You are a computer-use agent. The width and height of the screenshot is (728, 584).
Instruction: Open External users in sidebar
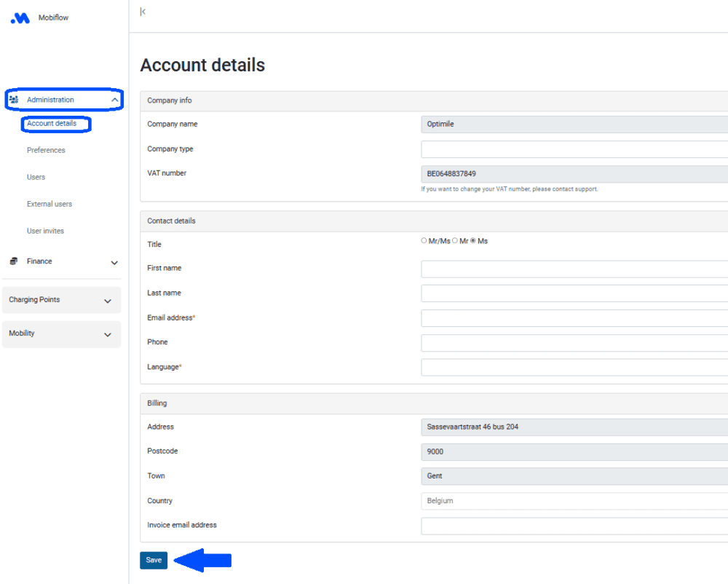[x=50, y=204]
